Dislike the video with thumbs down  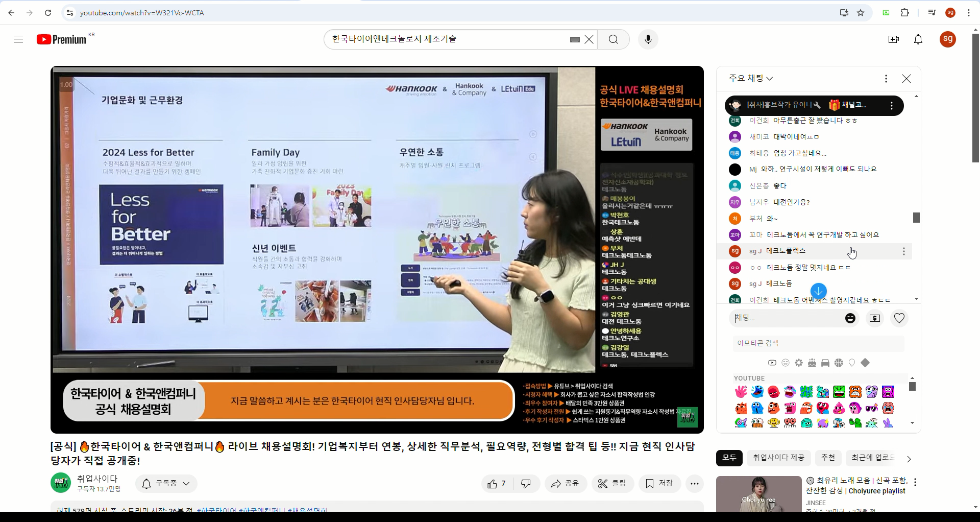click(526, 484)
